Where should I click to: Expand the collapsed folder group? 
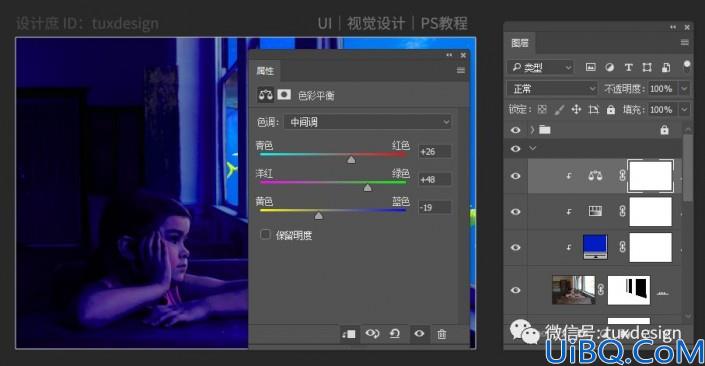click(x=532, y=130)
